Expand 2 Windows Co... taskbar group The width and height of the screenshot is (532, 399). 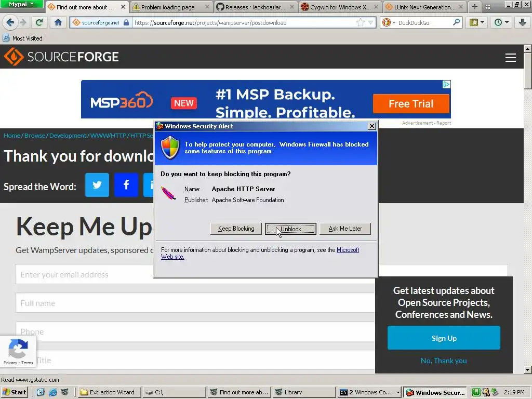[x=369, y=392]
